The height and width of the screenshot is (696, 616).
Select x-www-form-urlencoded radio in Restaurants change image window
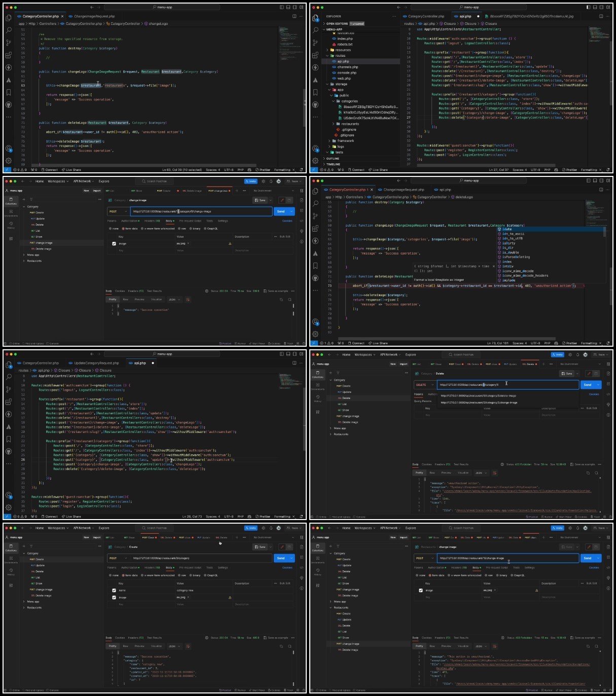(x=449, y=575)
